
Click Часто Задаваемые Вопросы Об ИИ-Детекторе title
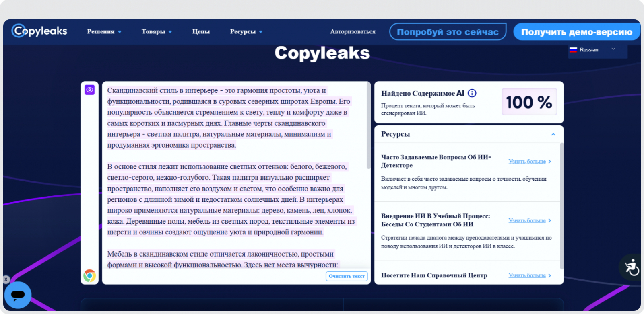pos(436,161)
